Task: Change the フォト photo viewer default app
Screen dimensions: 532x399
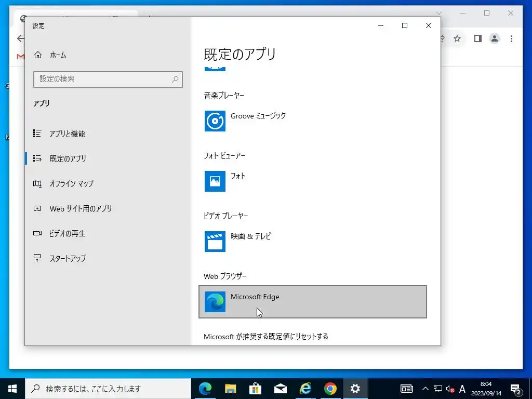Action: [x=312, y=181]
